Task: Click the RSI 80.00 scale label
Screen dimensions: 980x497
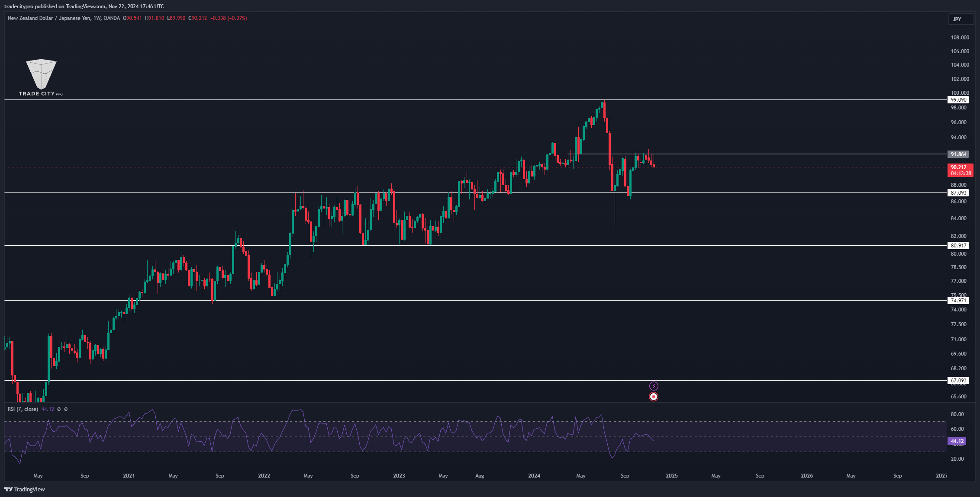Action: click(x=957, y=414)
